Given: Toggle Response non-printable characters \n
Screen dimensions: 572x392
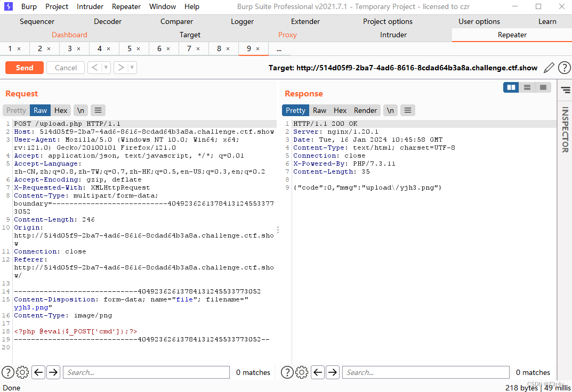Looking at the screenshot, I should [x=390, y=110].
